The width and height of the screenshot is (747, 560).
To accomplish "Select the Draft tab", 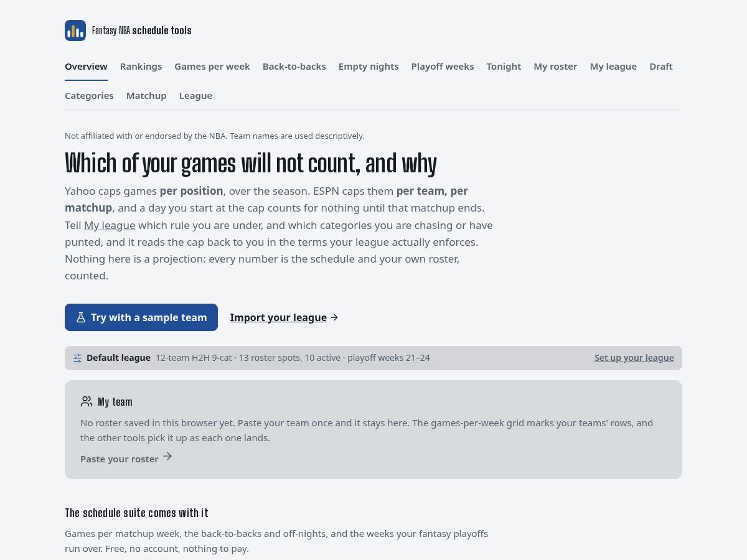I will [x=661, y=67].
